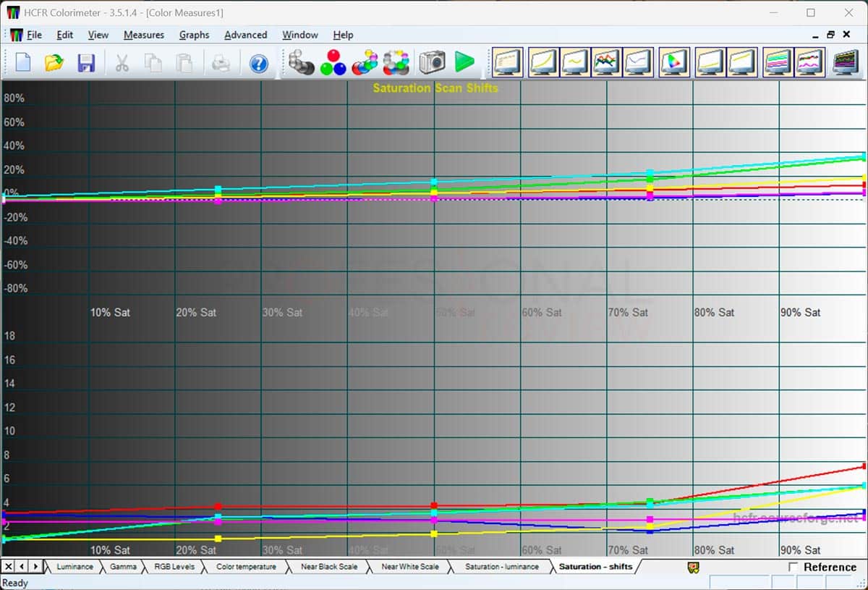
Task: Click the left tab scroll arrow
Action: click(22, 566)
